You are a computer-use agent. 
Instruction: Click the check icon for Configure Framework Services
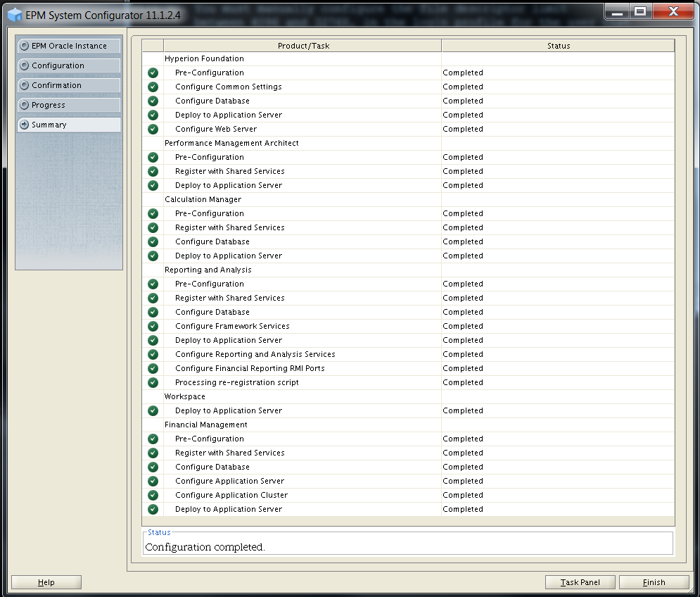pos(153,326)
